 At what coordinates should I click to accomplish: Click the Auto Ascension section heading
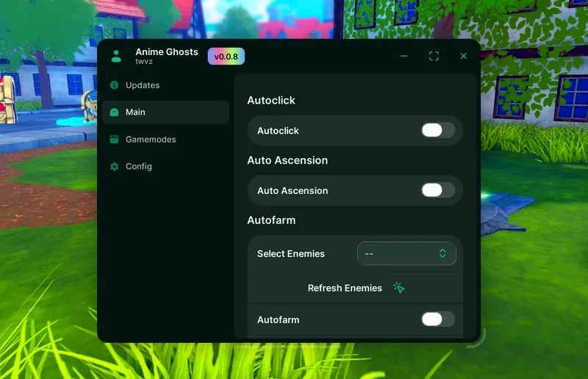(287, 160)
